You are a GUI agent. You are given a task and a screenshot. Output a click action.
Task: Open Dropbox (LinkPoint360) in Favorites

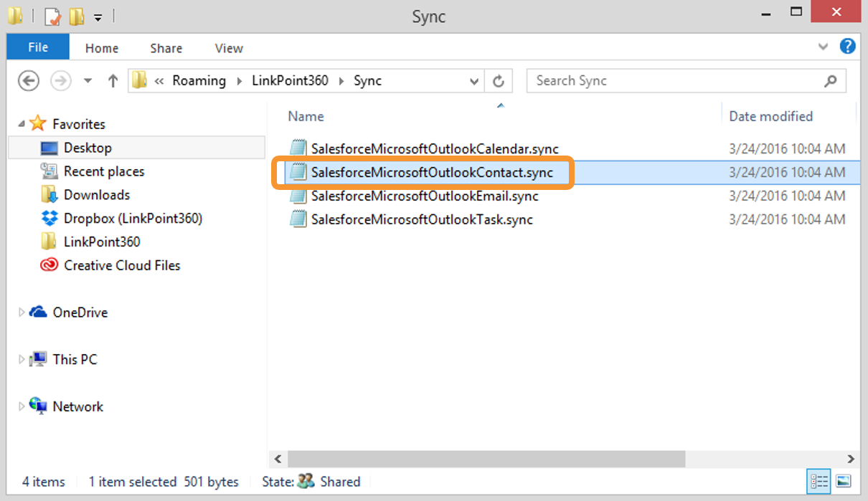coord(133,218)
